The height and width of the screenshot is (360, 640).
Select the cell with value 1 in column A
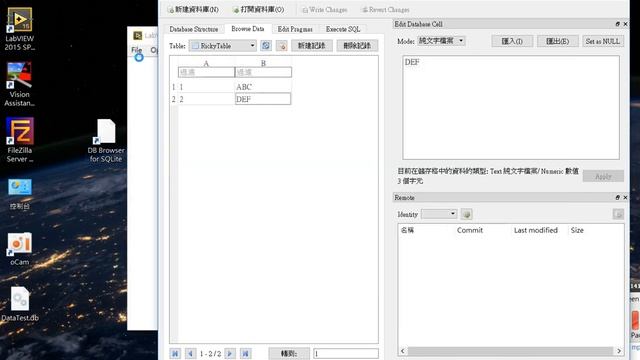[206, 87]
